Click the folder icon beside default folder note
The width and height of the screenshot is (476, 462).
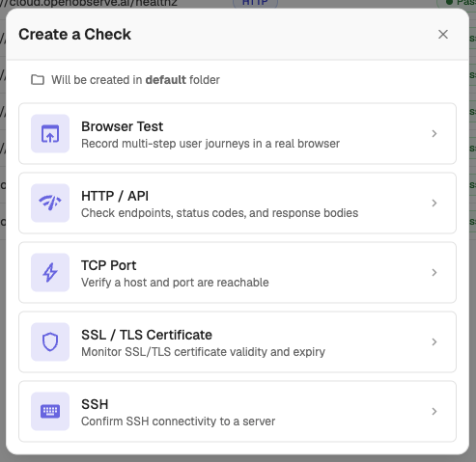[38, 80]
